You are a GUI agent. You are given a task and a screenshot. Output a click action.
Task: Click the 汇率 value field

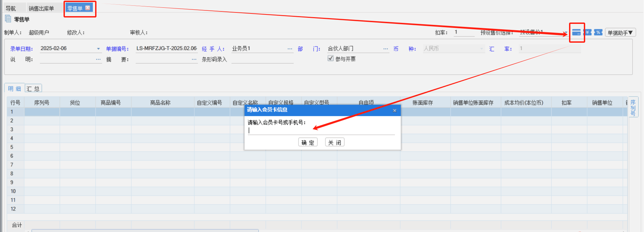coord(550,48)
